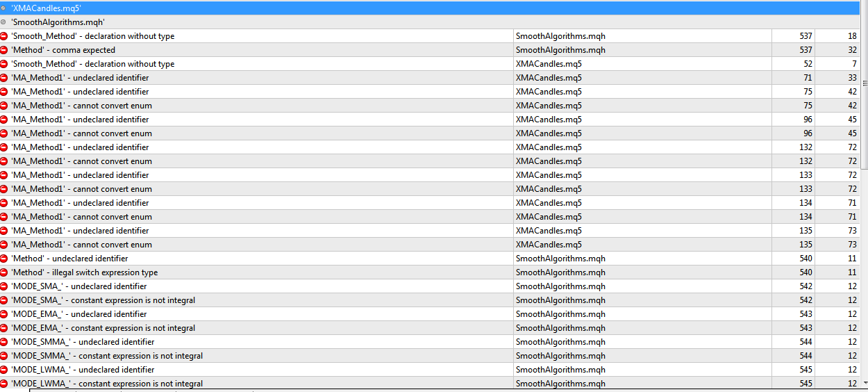Click error icon of 'MA_Method1' undeclared identifier, line 132
The height and width of the screenshot is (392, 868).
coord(4,147)
